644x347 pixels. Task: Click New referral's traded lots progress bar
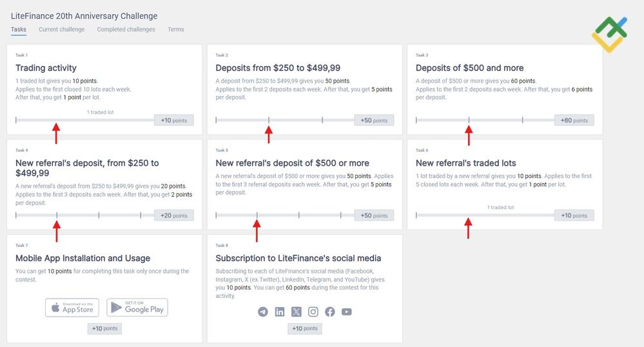tap(485, 215)
